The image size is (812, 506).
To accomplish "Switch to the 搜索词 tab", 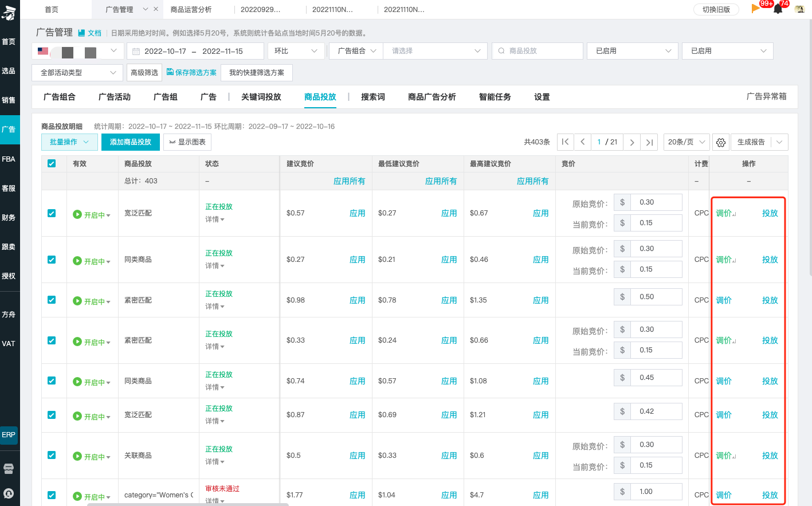I will pos(373,97).
